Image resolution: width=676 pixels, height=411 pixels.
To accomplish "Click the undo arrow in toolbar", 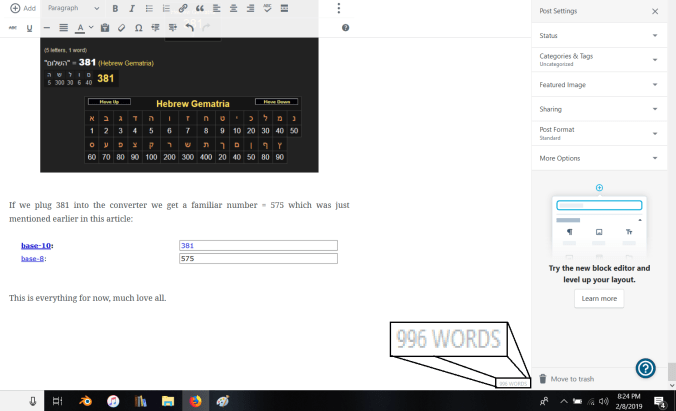I will pyautogui.click(x=189, y=27).
